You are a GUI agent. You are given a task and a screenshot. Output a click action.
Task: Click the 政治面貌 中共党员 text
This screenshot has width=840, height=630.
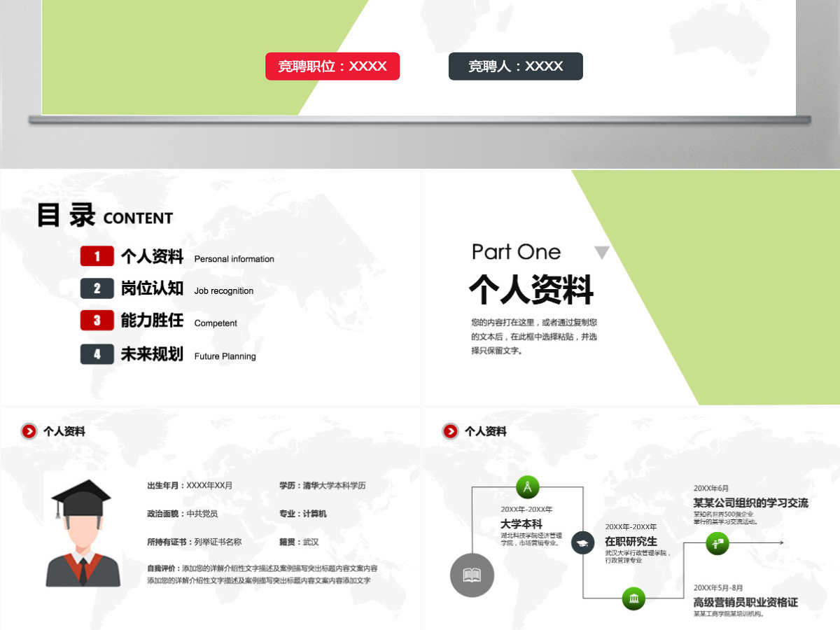click(183, 514)
